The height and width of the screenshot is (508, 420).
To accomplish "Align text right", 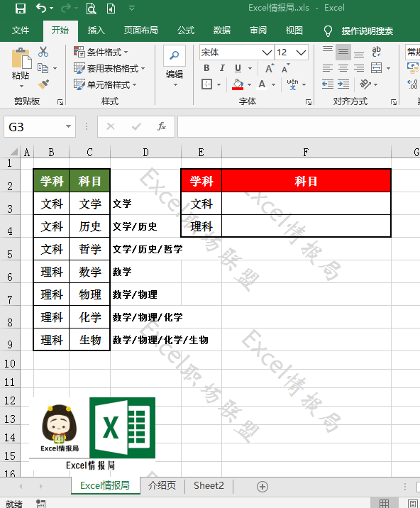I will pos(359,68).
